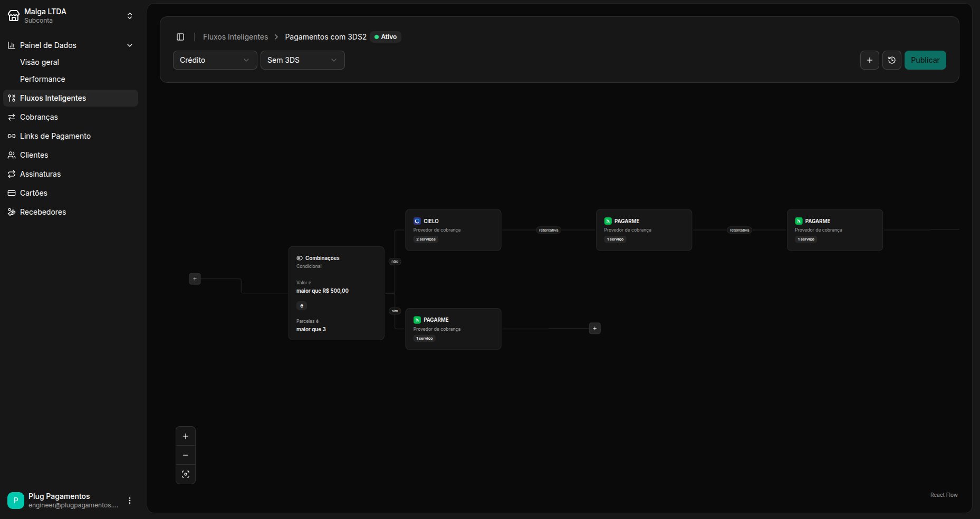Click the '2 serviços' badge on CIELO
Image resolution: width=980 pixels, height=519 pixels.
pyautogui.click(x=426, y=239)
